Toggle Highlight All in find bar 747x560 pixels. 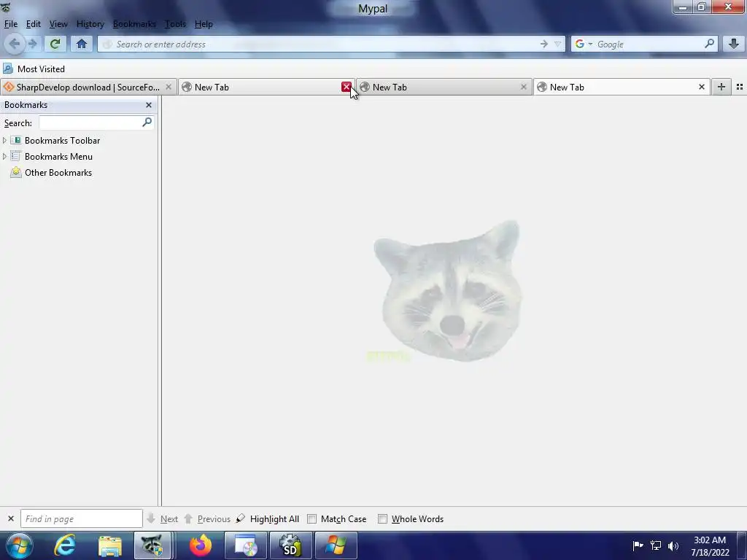(268, 519)
